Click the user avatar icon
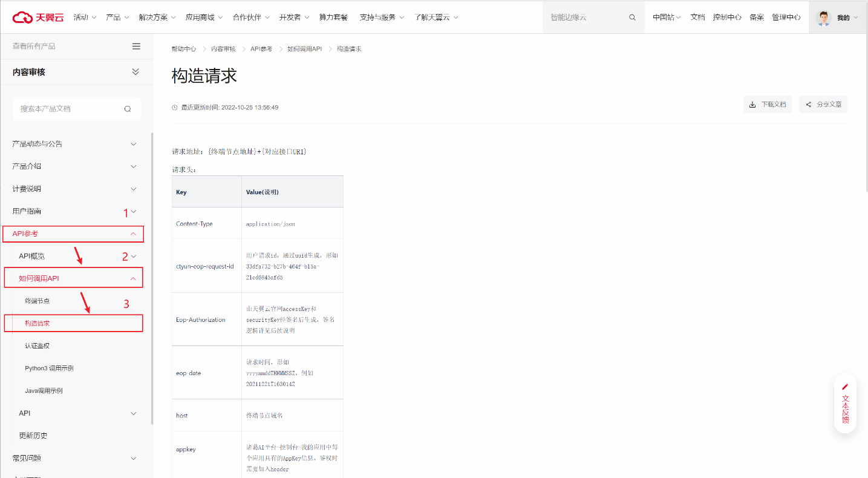Image resolution: width=868 pixels, height=478 pixels. [x=823, y=18]
